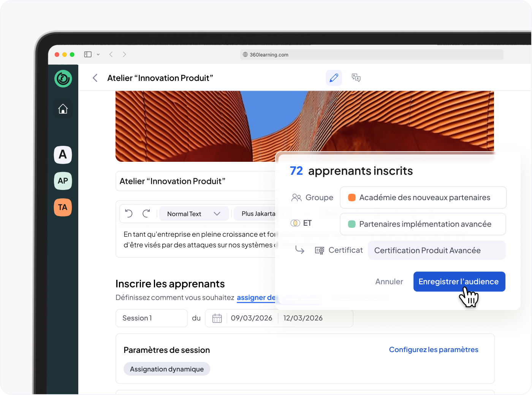The width and height of the screenshot is (532, 395).
Task: Click the orange swatch for Académie group
Action: [352, 197]
